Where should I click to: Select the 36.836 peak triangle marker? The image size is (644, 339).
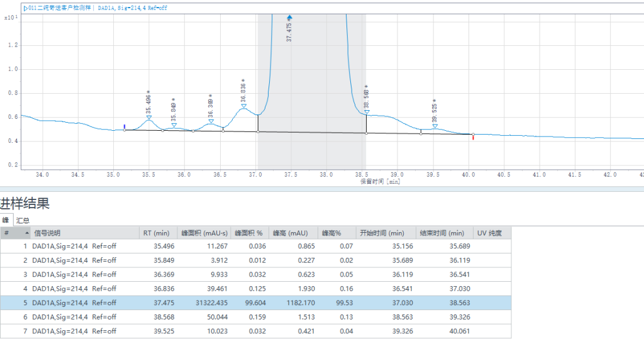point(243,106)
